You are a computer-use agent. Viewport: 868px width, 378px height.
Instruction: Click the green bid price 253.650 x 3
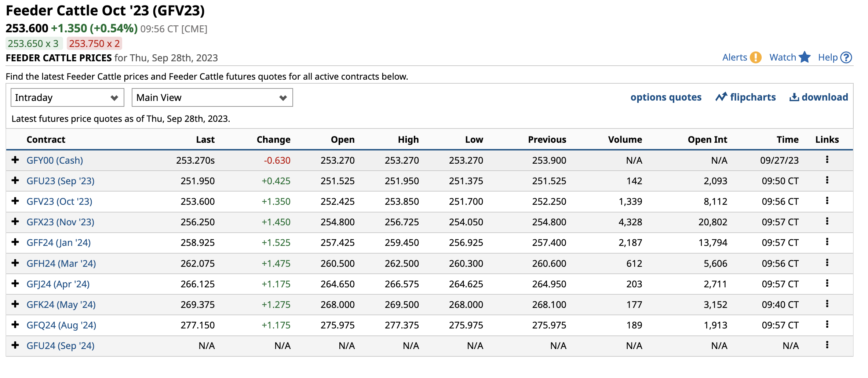pos(33,44)
